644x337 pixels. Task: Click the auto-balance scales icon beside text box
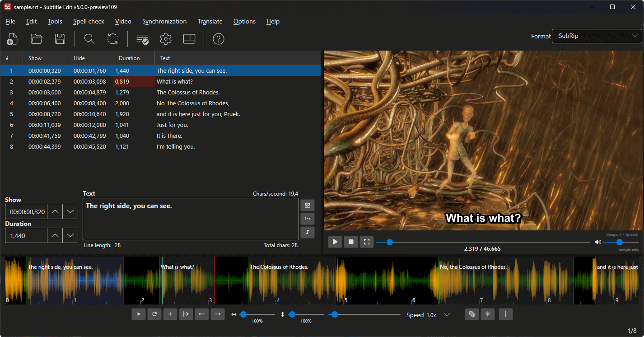[x=308, y=205]
